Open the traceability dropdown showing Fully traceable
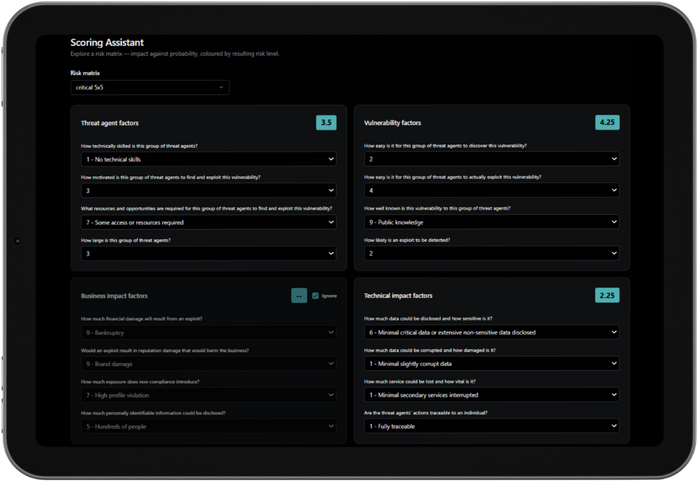 click(492, 426)
